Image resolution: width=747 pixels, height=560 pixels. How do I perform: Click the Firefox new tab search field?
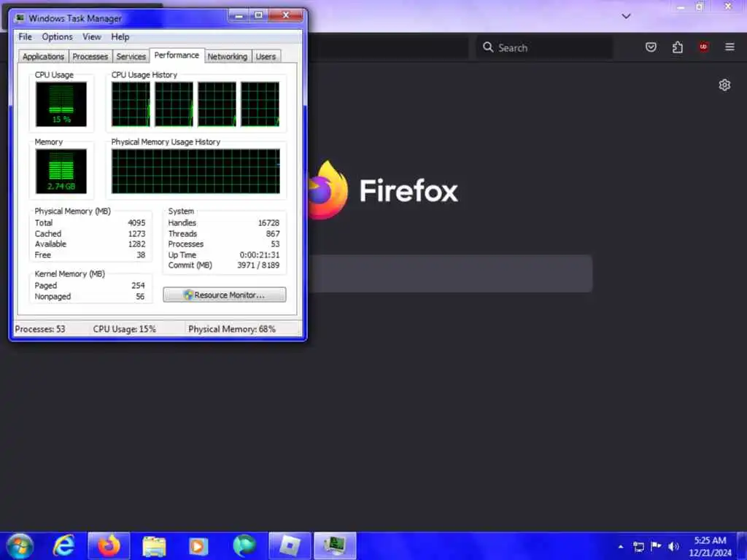[x=450, y=273]
